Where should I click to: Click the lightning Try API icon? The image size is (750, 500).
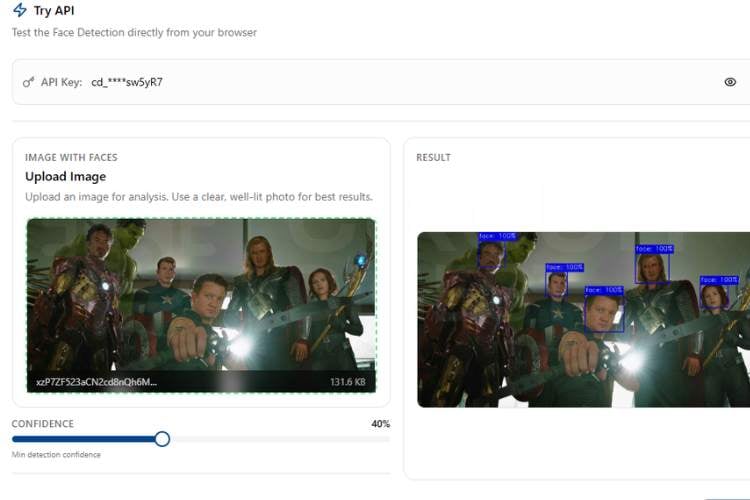coord(20,10)
